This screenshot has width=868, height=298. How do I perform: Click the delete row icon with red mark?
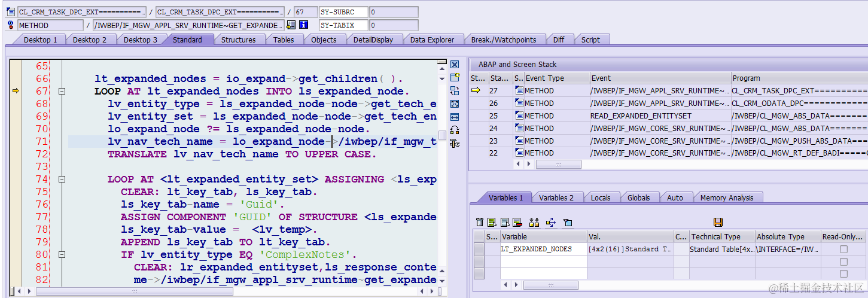tap(517, 223)
